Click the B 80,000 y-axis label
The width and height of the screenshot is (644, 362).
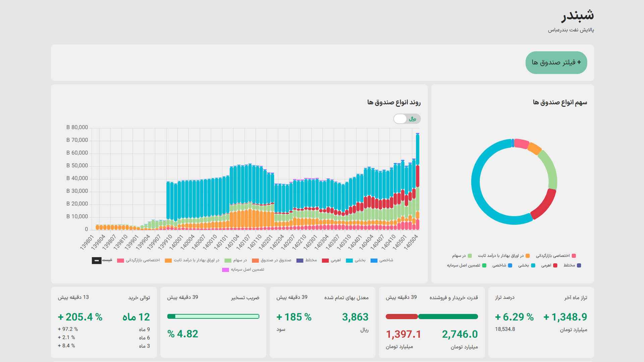click(x=77, y=127)
